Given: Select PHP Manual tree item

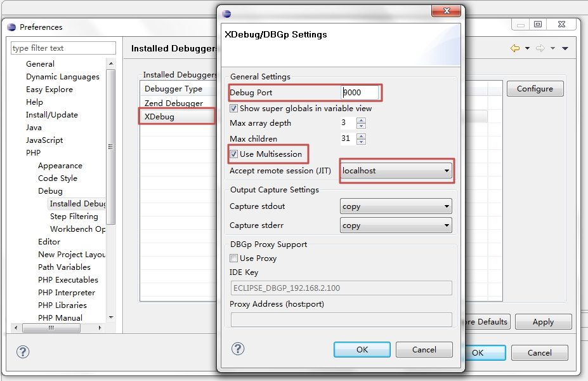Looking at the screenshot, I should [60, 318].
